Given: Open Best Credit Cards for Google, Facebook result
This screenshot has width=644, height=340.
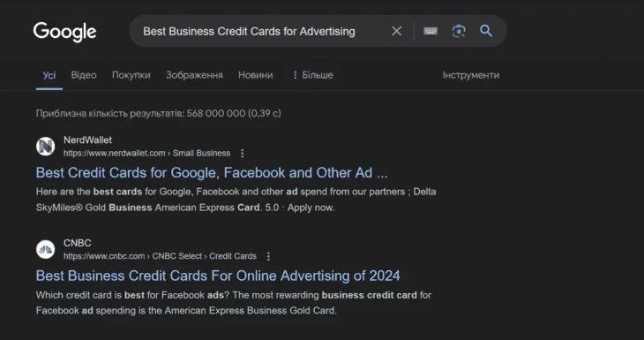Looking at the screenshot, I should pos(212,173).
